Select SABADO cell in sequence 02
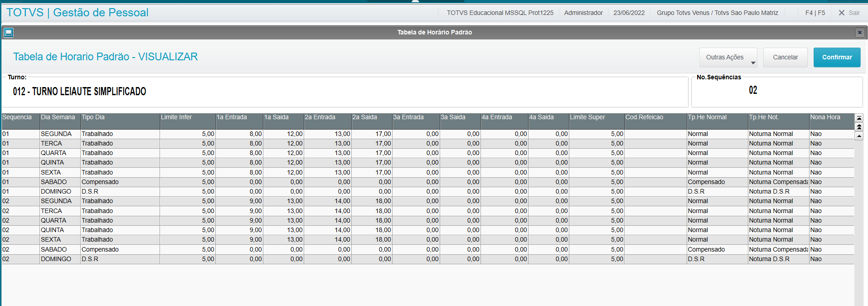Viewport: 868px width, 306px height. tap(60, 249)
